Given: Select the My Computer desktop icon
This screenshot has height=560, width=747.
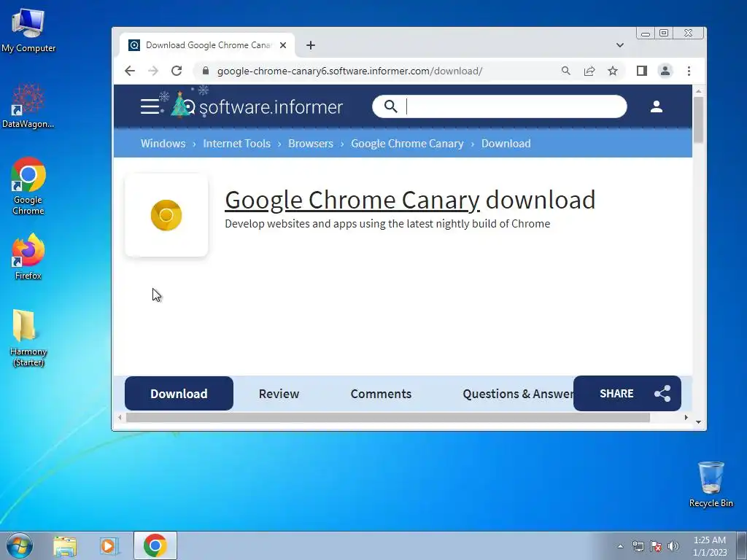Looking at the screenshot, I should pyautogui.click(x=28, y=30).
